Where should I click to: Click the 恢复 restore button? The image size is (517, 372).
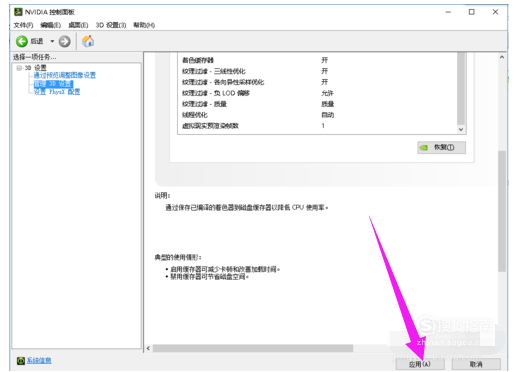point(441,147)
